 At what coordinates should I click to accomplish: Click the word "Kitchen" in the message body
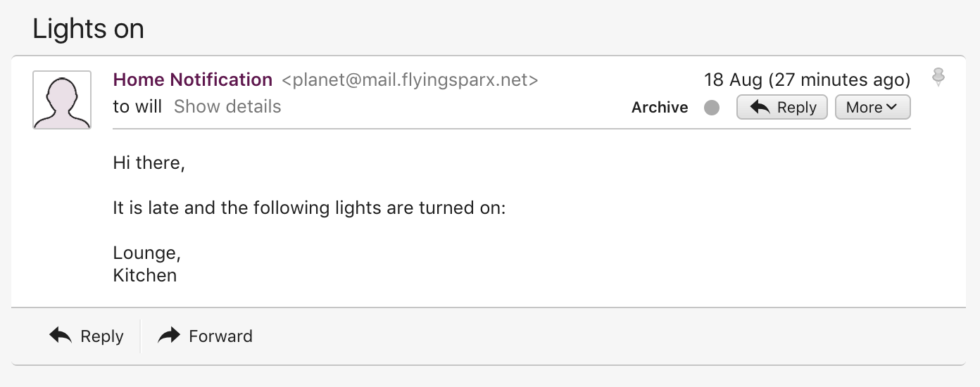point(145,275)
